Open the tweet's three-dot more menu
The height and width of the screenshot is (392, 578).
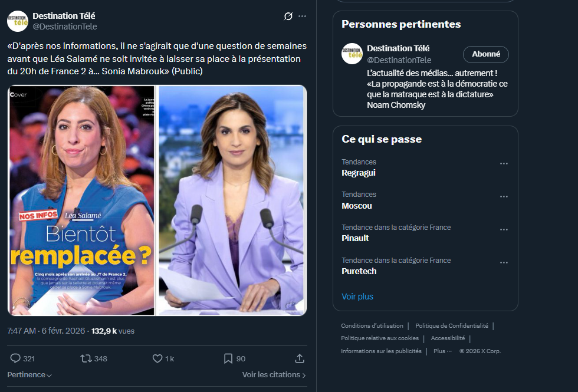pos(303,16)
